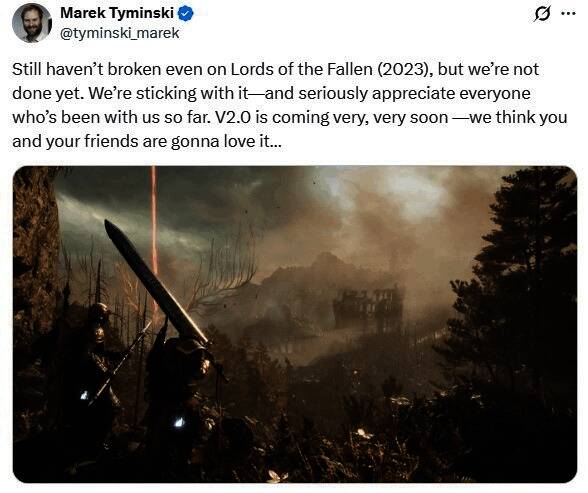588x493 pixels.
Task: Click the dark pine tree on right
Action: click(x=525, y=285)
